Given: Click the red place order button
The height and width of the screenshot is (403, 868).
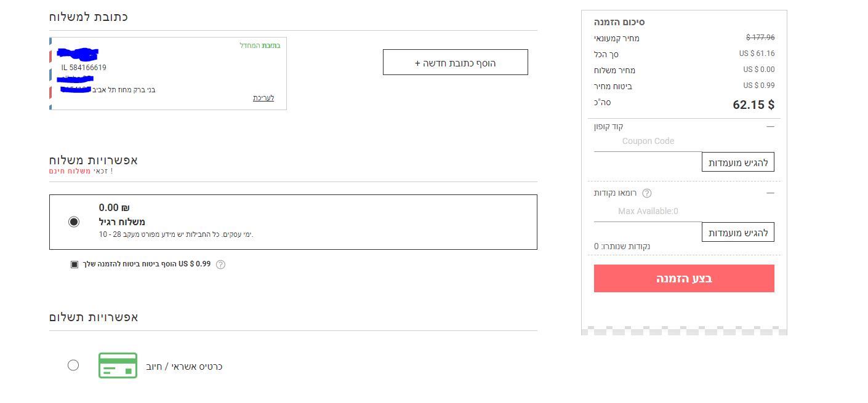Looking at the screenshot, I should [684, 279].
